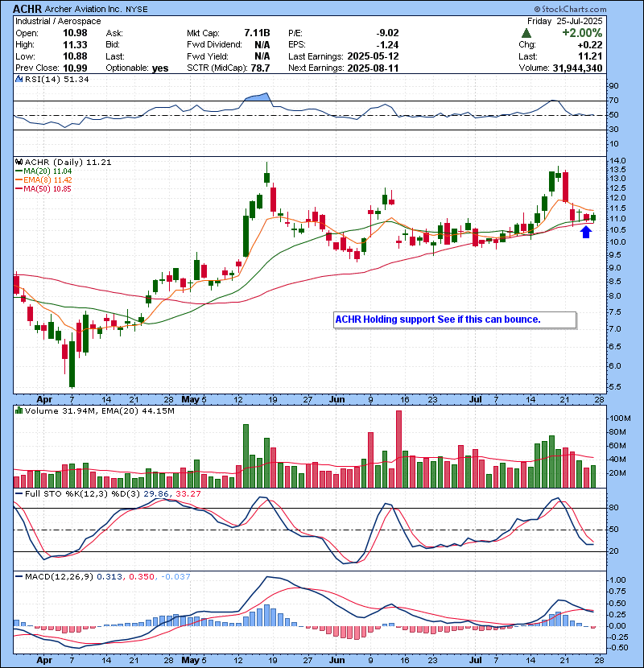Click the RSI(14) 51.34 indicator label
644x668 pixels.
click(x=57, y=79)
